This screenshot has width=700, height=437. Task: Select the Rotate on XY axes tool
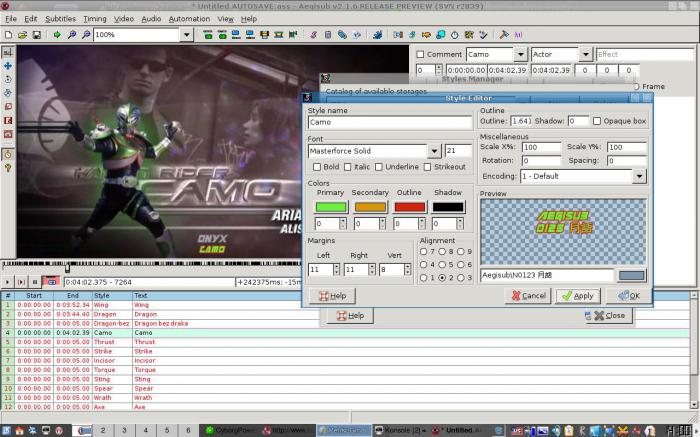8,93
